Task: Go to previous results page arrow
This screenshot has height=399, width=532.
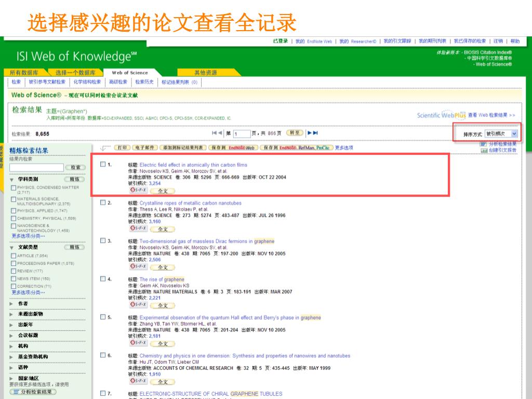Action: point(220,133)
